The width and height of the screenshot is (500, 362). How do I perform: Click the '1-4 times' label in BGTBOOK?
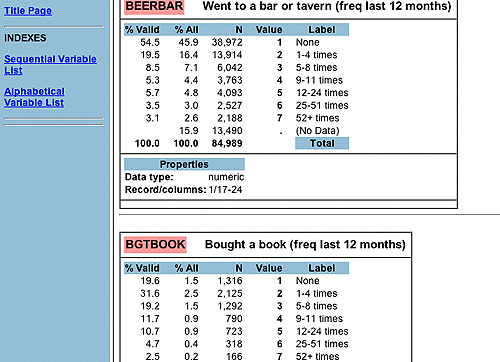click(x=317, y=293)
